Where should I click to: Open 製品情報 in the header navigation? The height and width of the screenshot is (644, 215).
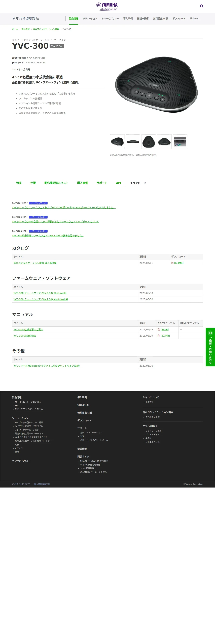pyautogui.click(x=74, y=19)
